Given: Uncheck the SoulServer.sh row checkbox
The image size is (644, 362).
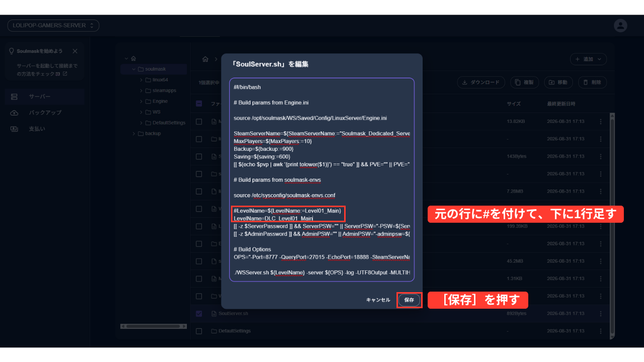Looking at the screenshot, I should pyautogui.click(x=199, y=314).
